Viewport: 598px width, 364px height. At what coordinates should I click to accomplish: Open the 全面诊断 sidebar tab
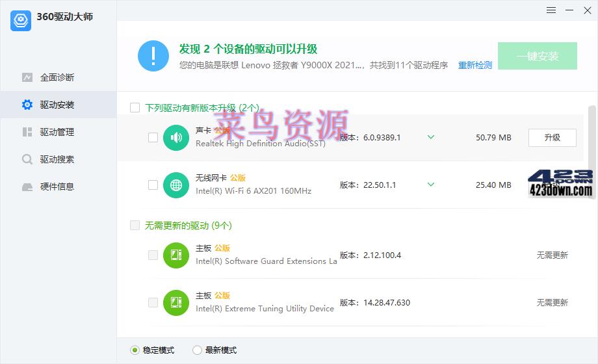[x=58, y=77]
